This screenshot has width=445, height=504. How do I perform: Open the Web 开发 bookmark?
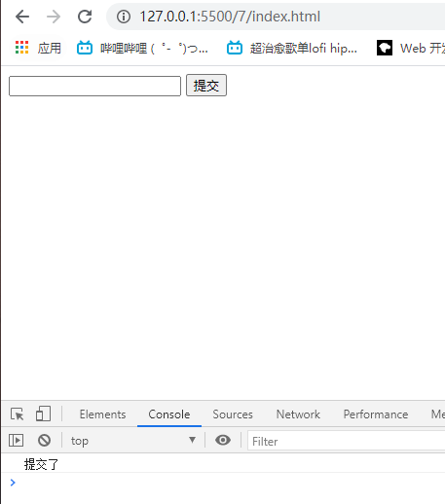(410, 48)
